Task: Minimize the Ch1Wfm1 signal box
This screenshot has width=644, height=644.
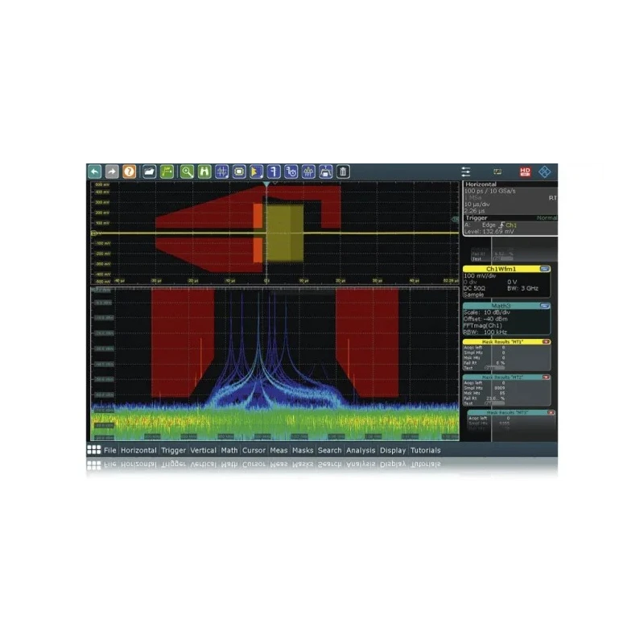Action: coord(545,269)
